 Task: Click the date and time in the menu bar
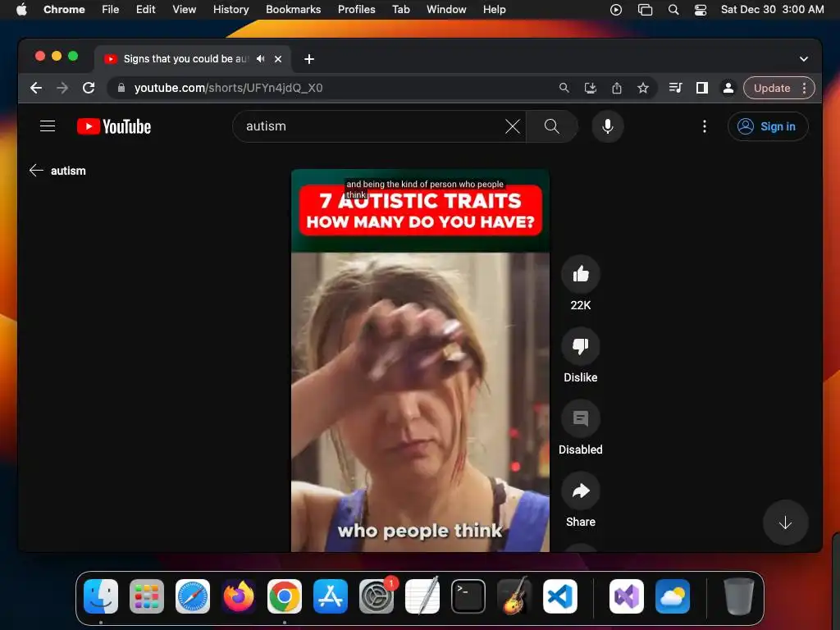click(x=772, y=10)
